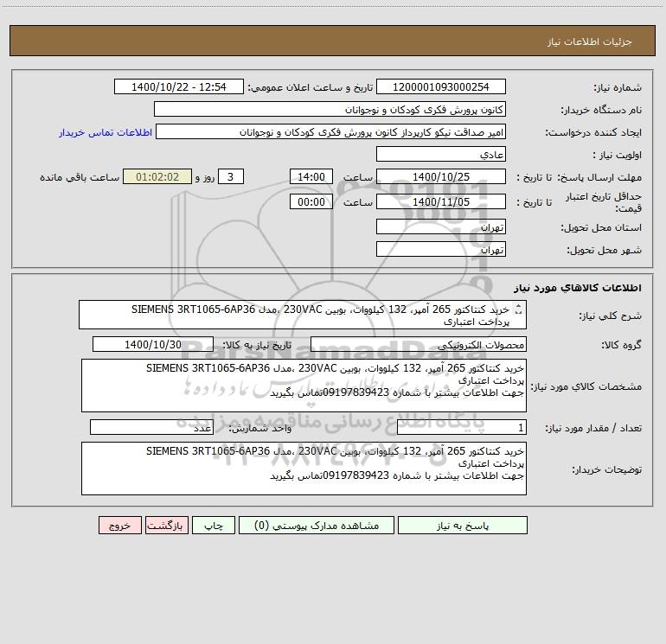
Task: Select the شماره نیاز field 1200001093000254
Action: [441, 86]
